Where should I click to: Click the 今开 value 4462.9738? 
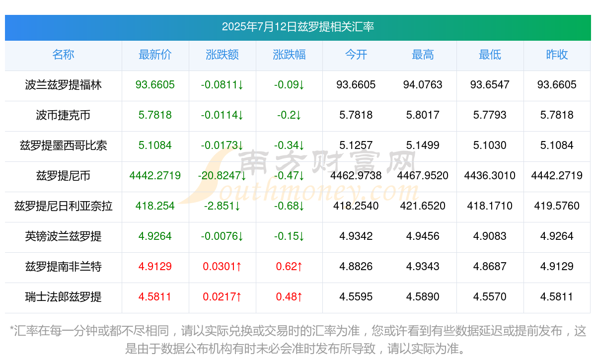(356, 176)
